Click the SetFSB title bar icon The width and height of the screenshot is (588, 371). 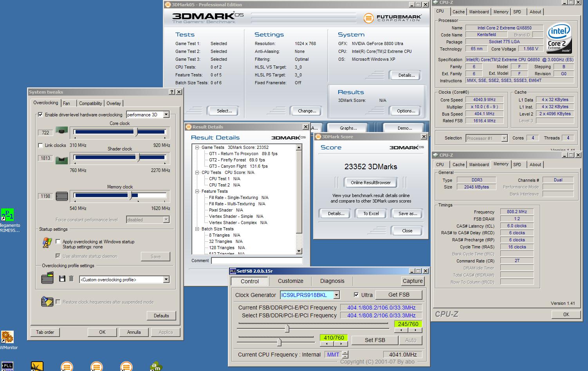tap(233, 271)
